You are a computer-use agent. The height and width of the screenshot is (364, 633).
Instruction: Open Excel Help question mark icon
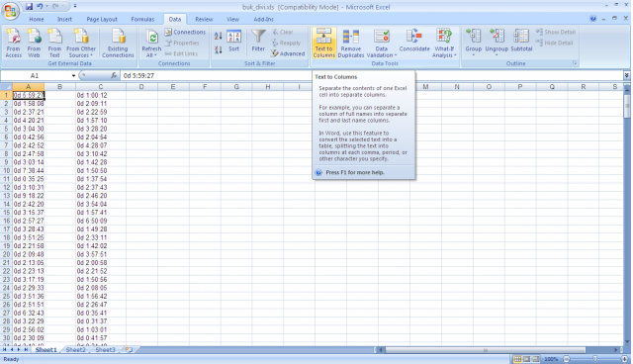point(592,19)
